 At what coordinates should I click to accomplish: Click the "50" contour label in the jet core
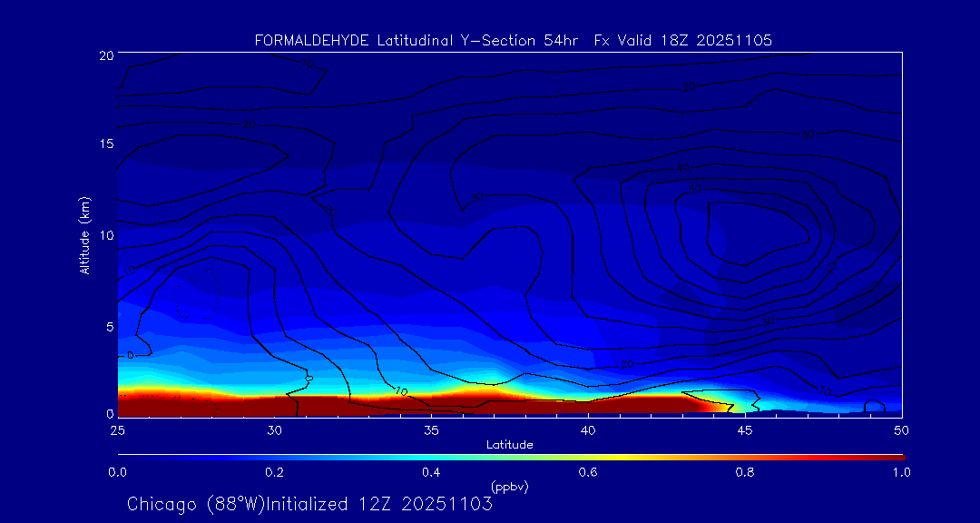[694, 190]
